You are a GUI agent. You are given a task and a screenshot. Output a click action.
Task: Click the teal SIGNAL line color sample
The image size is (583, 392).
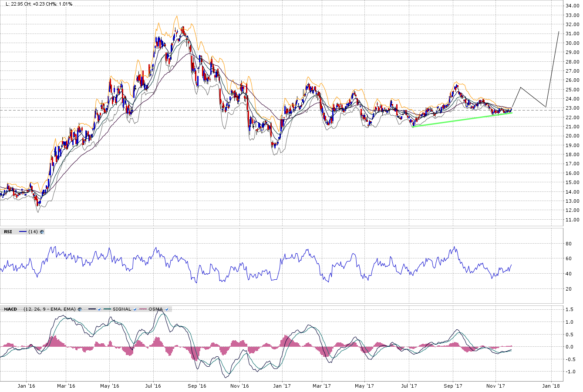pyautogui.click(x=107, y=309)
